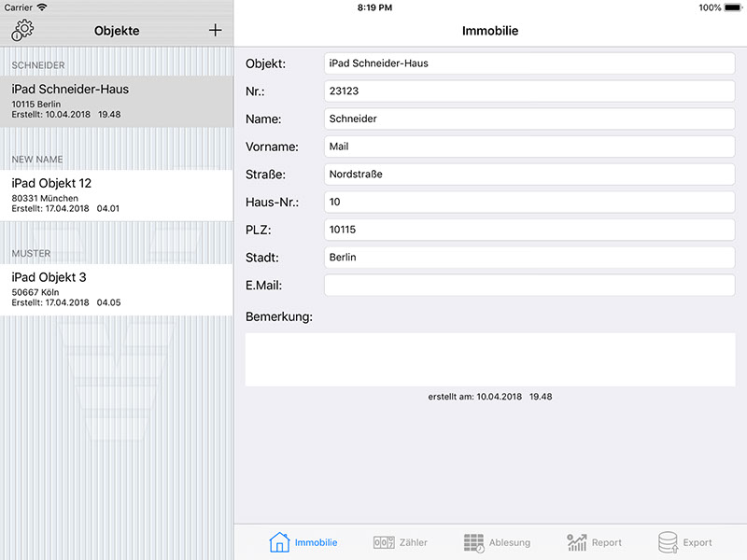Tap the Immobilie house icon
The width and height of the screenshot is (747, 560).
[279, 542]
